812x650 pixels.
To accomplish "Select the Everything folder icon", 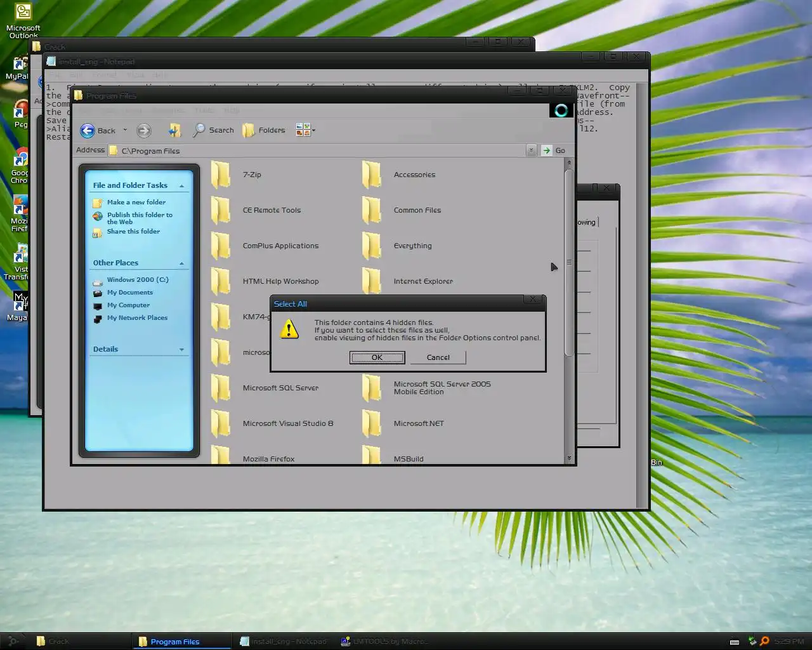I will pyautogui.click(x=371, y=246).
